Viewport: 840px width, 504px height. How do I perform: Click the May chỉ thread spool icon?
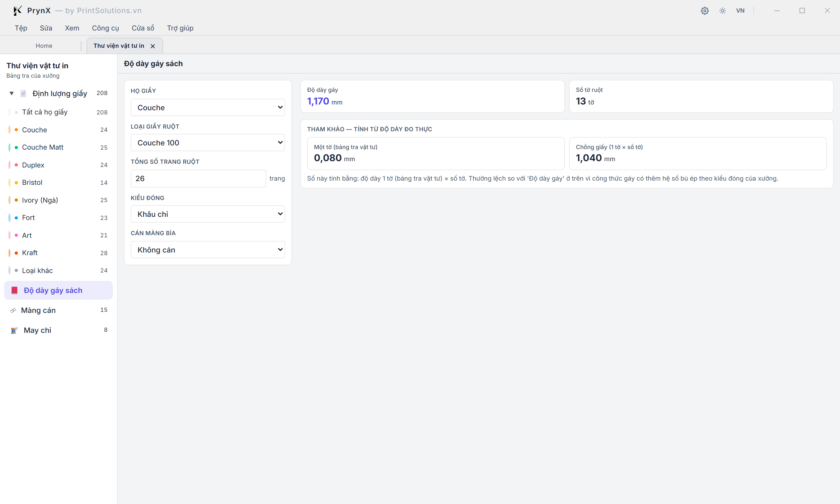[14, 330]
